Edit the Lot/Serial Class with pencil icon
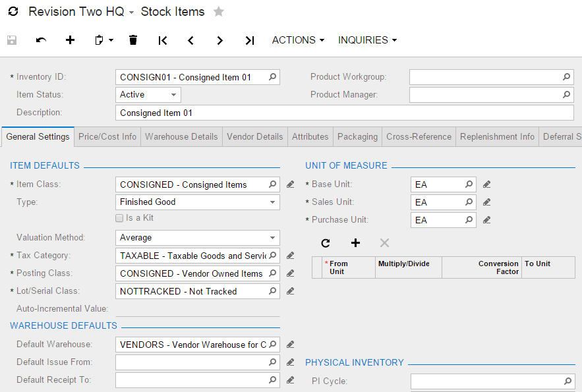The height and width of the screenshot is (392, 582). (290, 291)
